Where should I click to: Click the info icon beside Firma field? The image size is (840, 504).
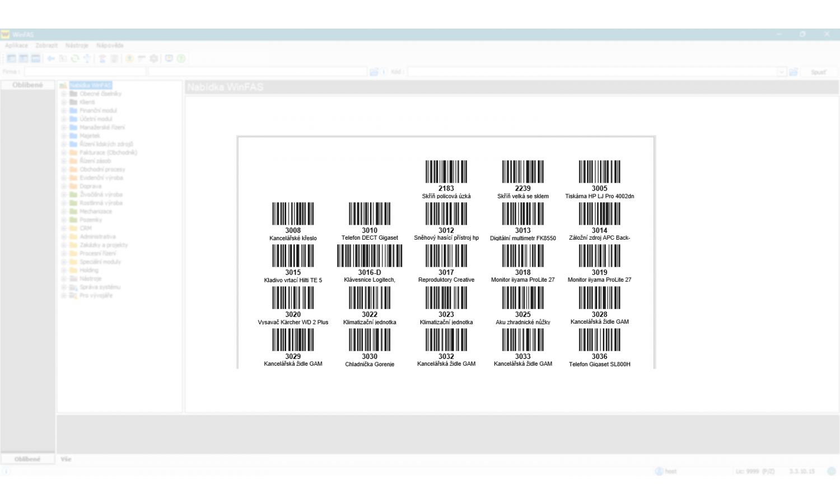(384, 72)
